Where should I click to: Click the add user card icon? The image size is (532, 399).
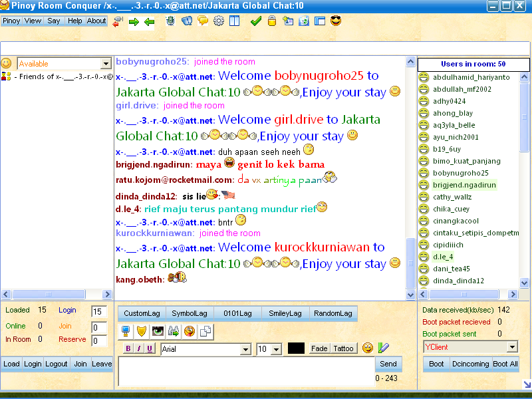(288, 21)
